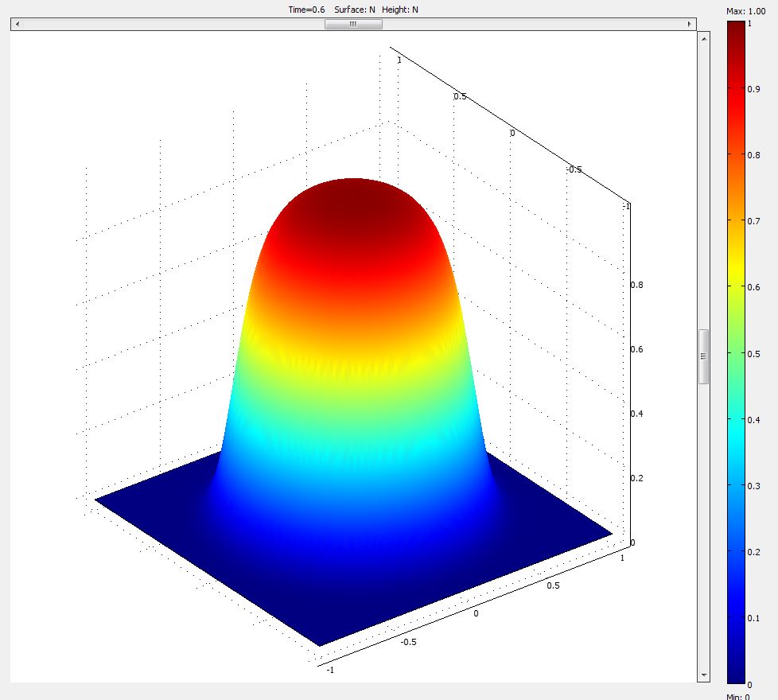
Task: Click horizontal scrollbar track right of thumb
Action: (x=533, y=25)
